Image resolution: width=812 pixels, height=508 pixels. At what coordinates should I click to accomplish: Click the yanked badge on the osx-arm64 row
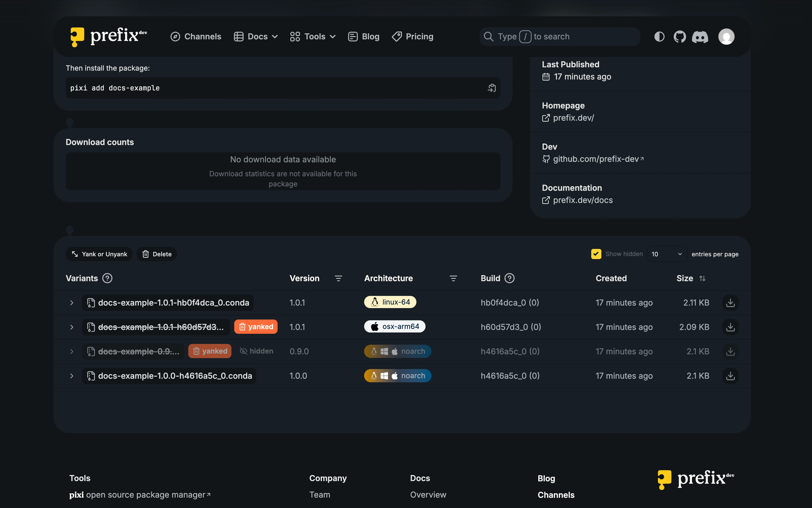[x=256, y=327]
